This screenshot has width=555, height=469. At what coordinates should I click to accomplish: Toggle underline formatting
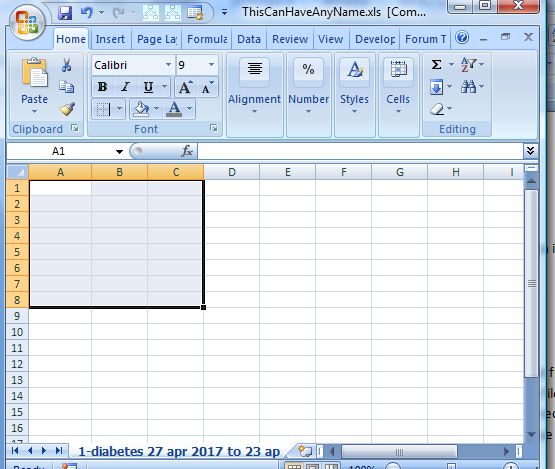(x=148, y=87)
